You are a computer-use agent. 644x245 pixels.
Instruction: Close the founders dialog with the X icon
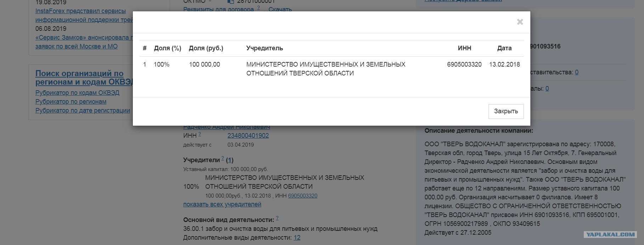tap(520, 22)
